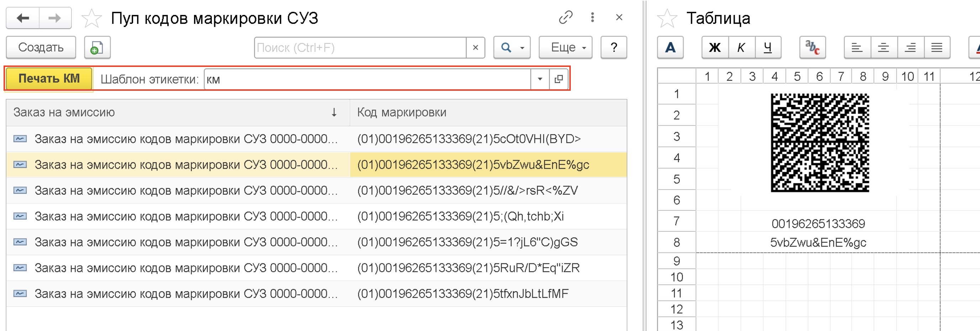Select the row with code 5cOt0VHI(BYD>

316,139
